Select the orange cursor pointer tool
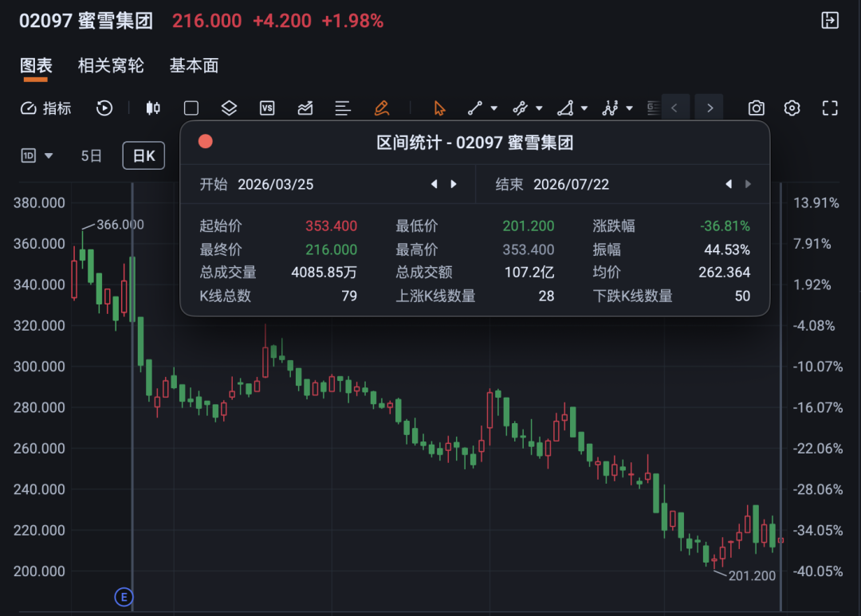Image resolution: width=861 pixels, height=616 pixels. click(439, 108)
